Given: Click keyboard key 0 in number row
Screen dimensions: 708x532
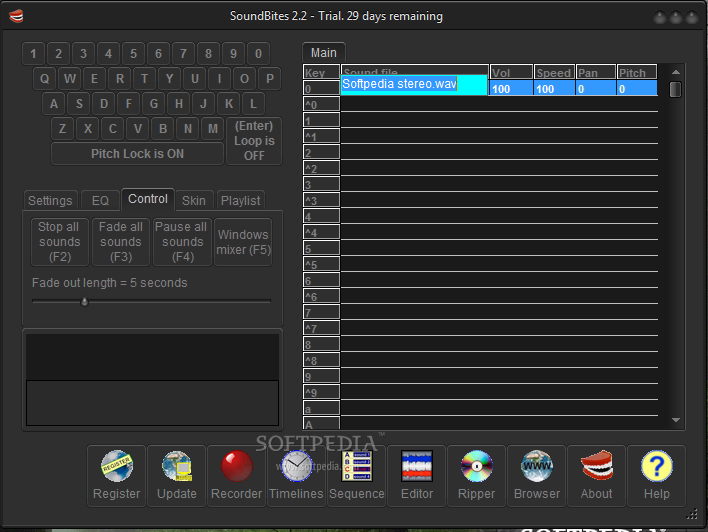Looking at the screenshot, I should [259, 54].
